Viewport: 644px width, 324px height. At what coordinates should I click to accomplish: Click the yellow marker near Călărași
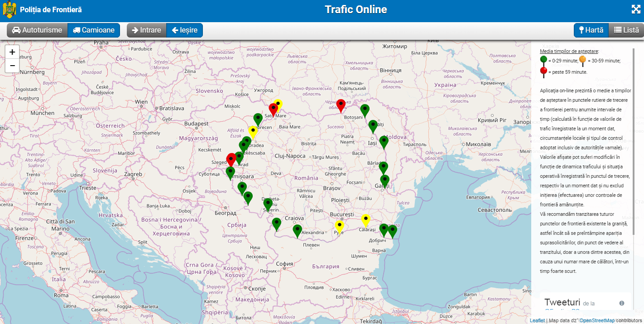coord(365,220)
